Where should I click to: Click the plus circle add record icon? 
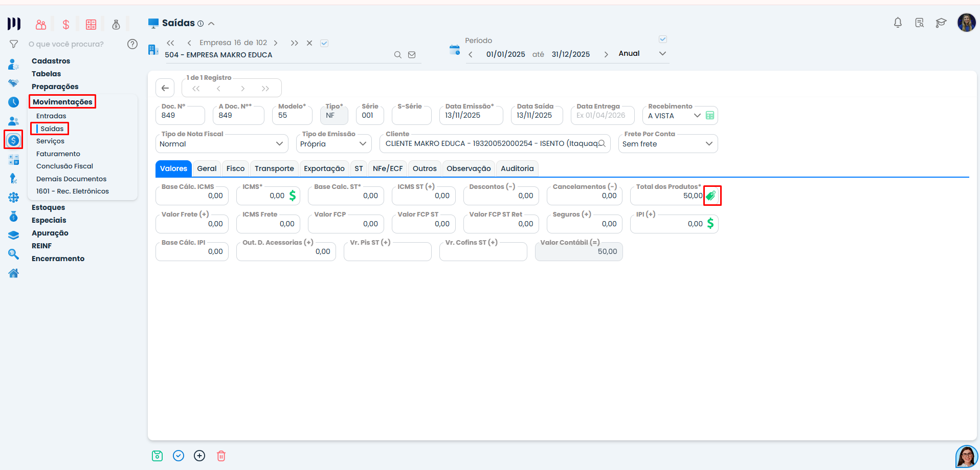(x=199, y=456)
